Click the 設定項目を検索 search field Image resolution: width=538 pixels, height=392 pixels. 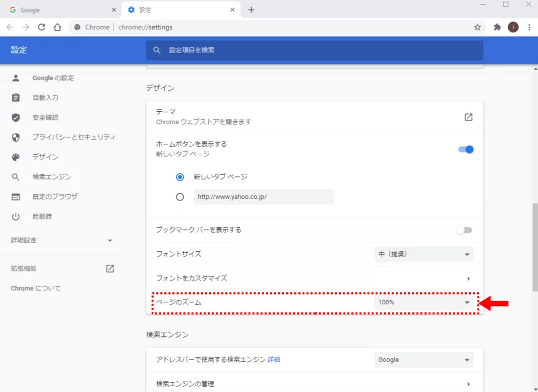(314, 50)
